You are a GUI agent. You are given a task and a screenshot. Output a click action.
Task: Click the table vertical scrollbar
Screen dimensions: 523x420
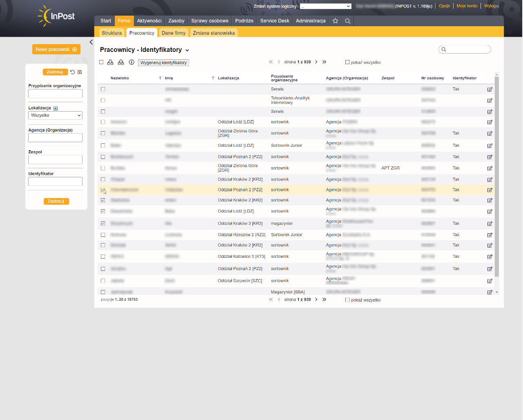point(497,176)
